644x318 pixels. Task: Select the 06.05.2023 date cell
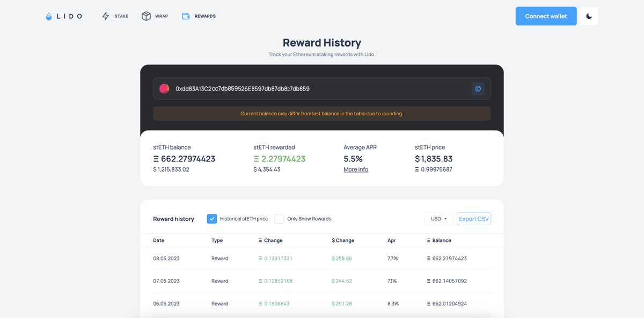click(166, 304)
